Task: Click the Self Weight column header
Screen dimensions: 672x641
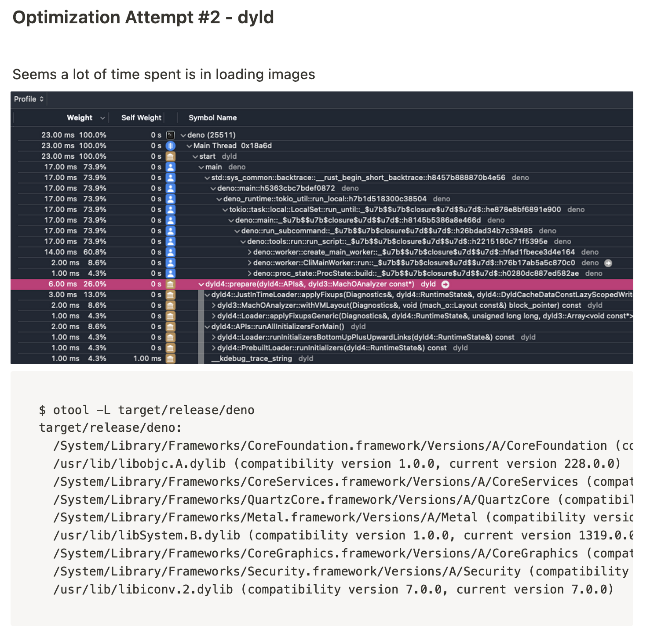Action: [141, 118]
